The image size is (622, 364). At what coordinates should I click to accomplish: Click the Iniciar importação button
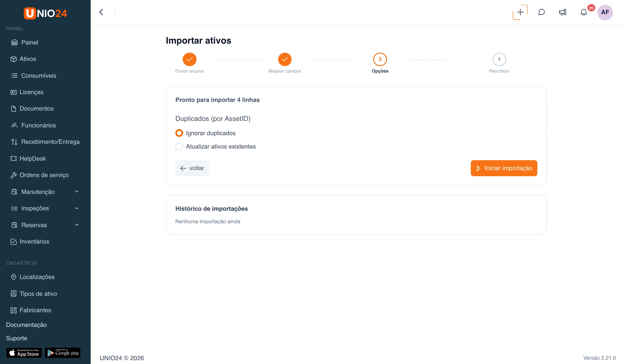tap(504, 168)
